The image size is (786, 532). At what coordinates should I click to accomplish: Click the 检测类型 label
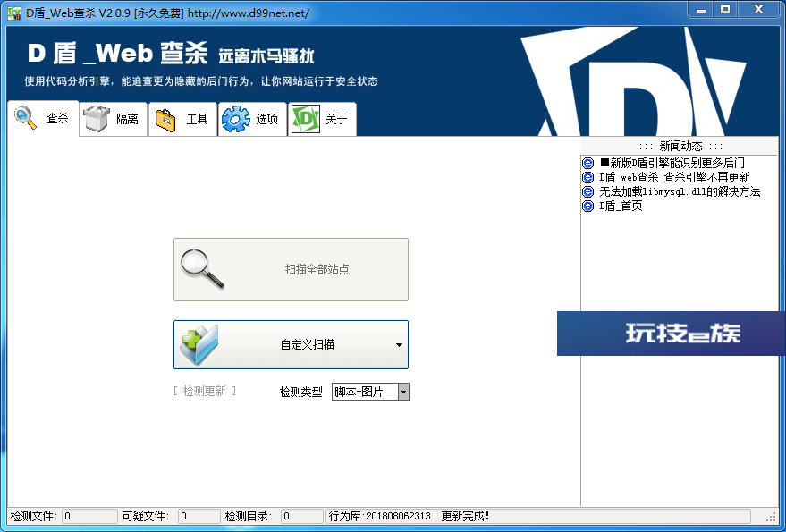[300, 393]
